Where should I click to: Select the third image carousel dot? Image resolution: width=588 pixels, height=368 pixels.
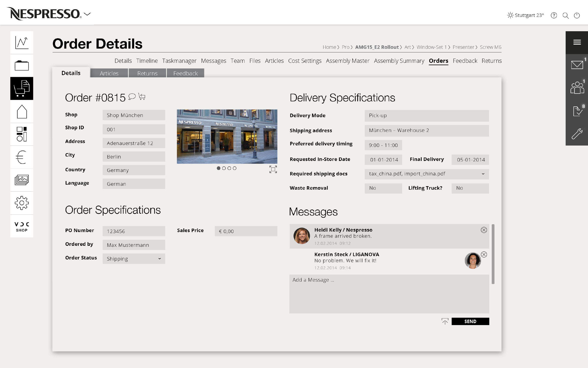pyautogui.click(x=229, y=168)
